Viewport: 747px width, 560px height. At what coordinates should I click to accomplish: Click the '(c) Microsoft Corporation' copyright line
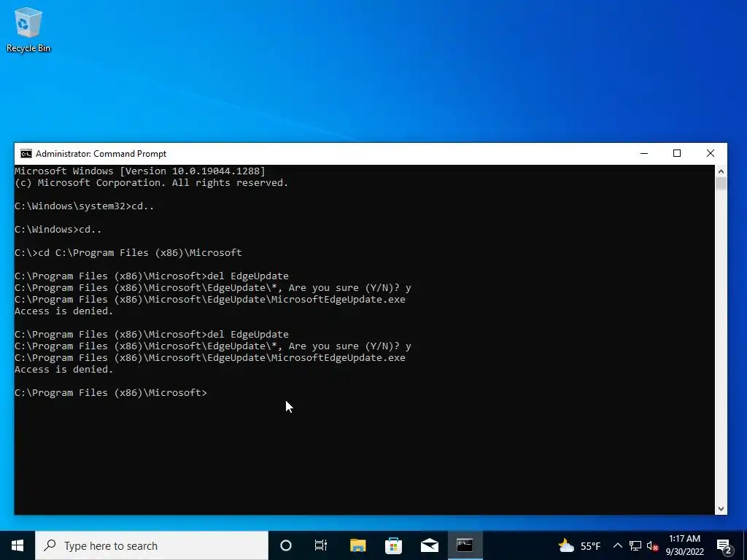pyautogui.click(x=152, y=183)
